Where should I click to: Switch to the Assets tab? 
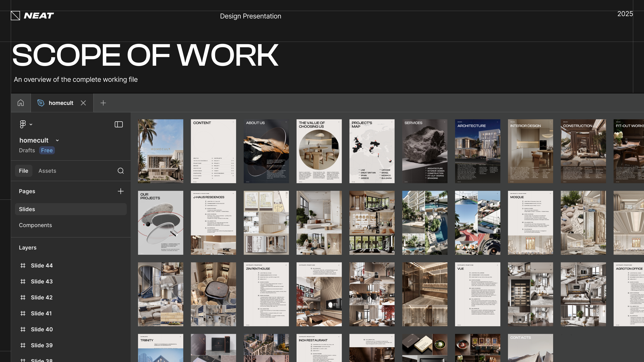coord(47,171)
